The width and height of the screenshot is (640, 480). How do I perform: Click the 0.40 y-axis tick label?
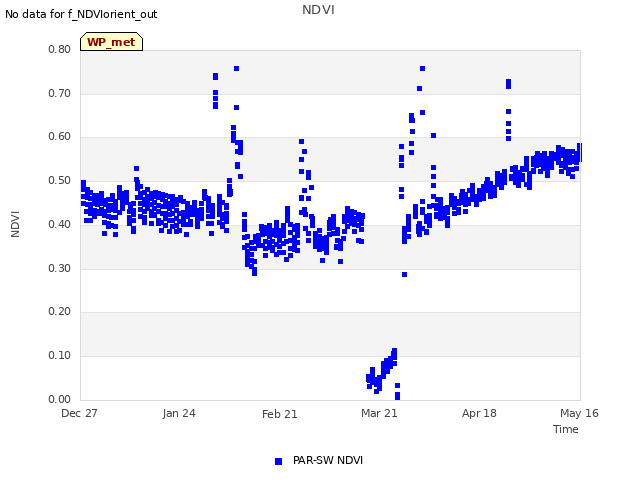coord(60,224)
